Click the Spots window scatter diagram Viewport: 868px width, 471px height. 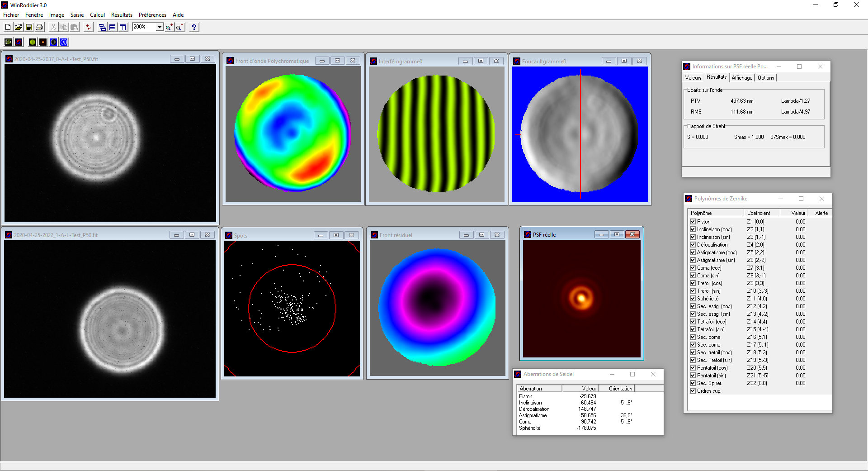[292, 308]
